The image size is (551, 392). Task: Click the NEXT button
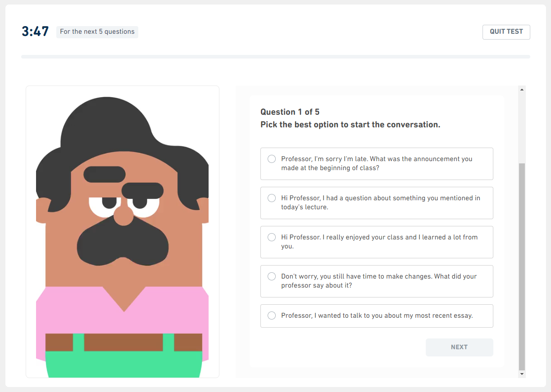[459, 347]
